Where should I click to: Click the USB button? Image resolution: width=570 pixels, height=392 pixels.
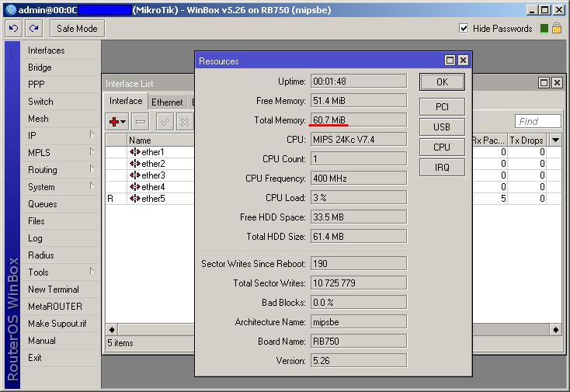442,127
